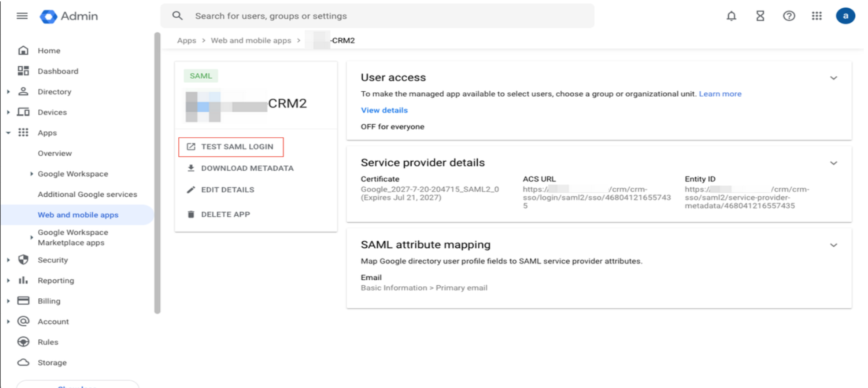Click the search users, groups or settings field
Screen dimensions: 868x388
click(x=377, y=16)
